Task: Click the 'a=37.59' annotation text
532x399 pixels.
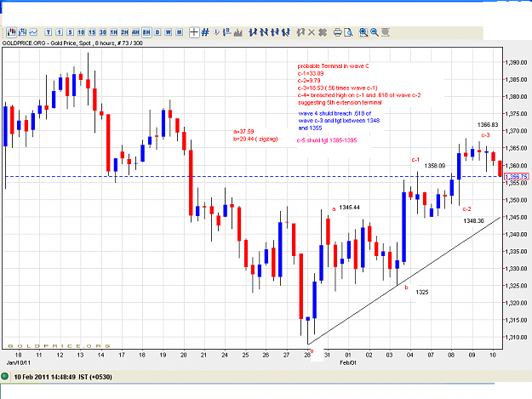Action: coord(243,132)
